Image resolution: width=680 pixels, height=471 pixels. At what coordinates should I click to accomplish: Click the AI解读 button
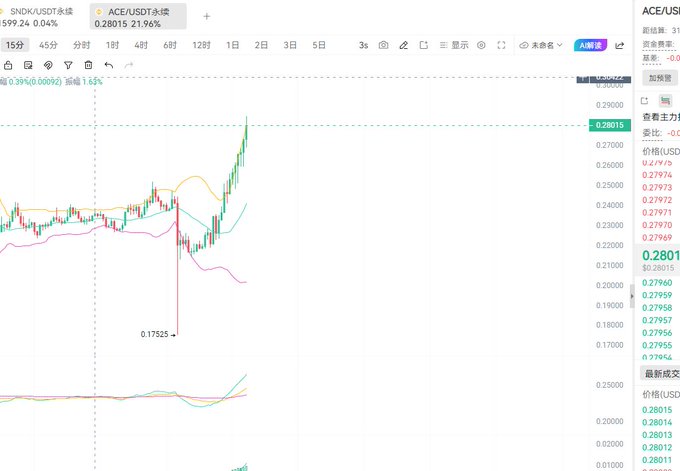pos(590,45)
